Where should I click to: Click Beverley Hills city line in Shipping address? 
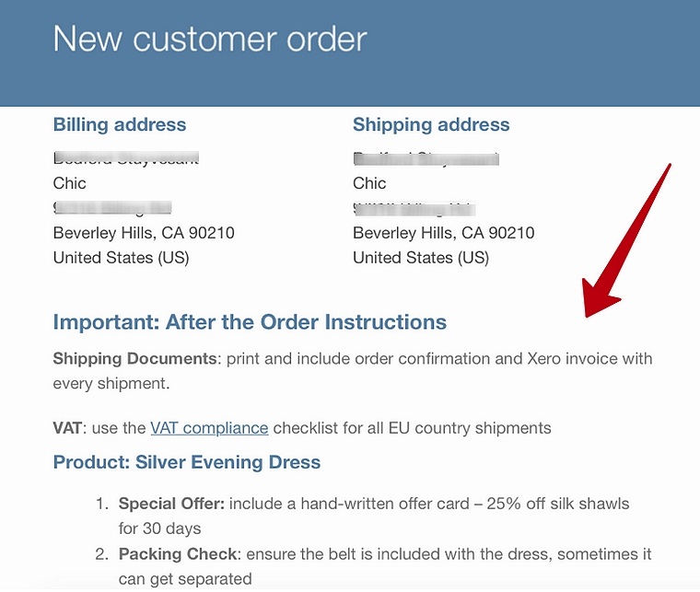pos(443,233)
